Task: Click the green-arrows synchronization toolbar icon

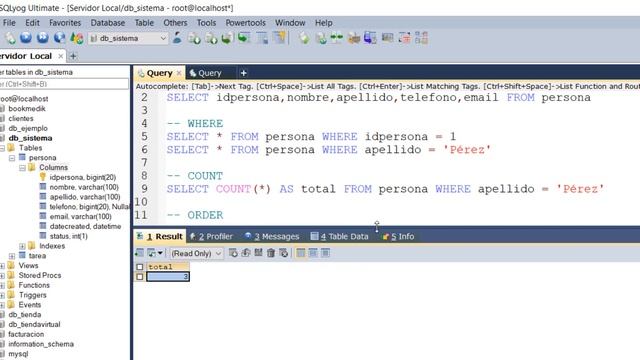Action: pos(337,38)
